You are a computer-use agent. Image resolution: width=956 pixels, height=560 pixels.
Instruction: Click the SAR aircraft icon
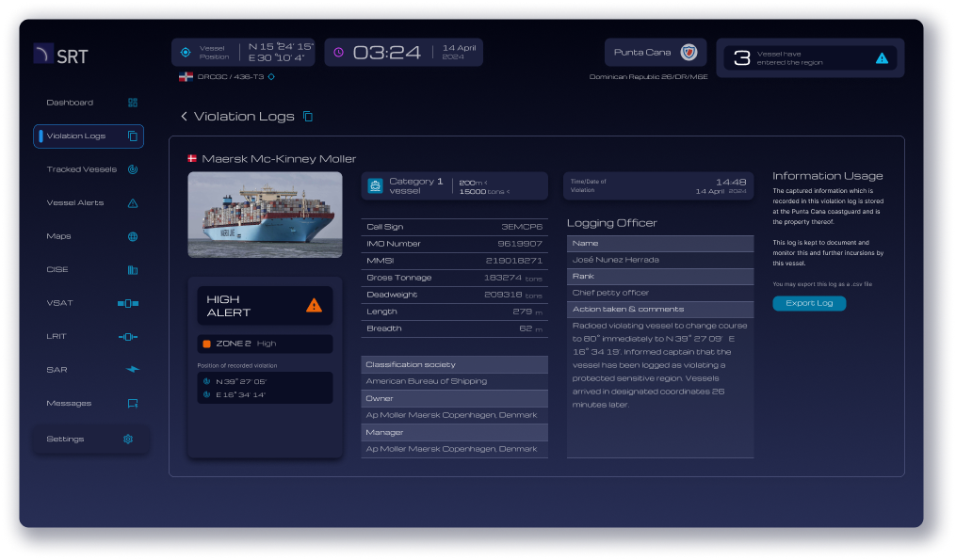click(132, 369)
